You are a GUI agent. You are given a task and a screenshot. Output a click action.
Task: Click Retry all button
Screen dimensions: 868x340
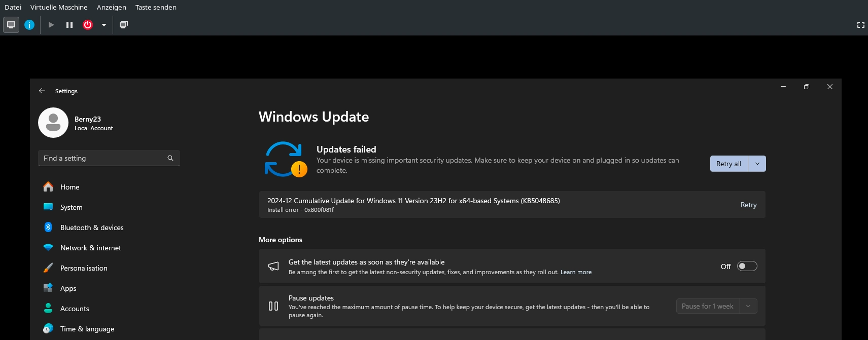[x=729, y=164]
